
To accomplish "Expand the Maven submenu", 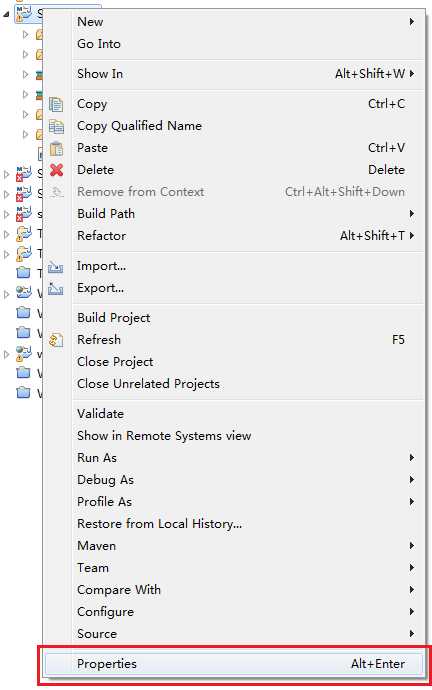I will pos(412,546).
